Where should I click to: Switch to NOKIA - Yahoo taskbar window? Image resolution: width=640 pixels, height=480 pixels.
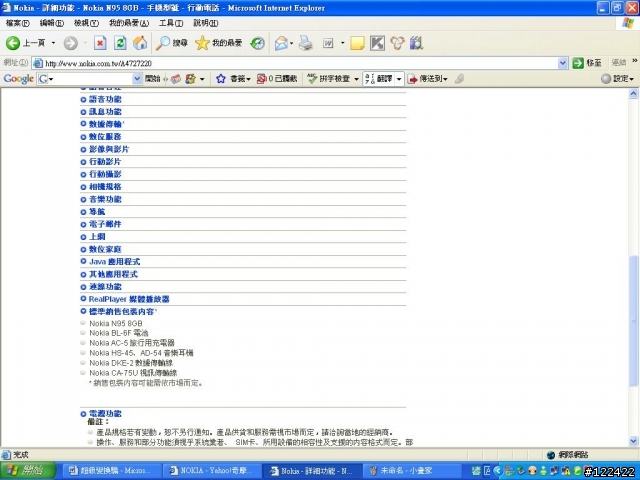coord(211,471)
